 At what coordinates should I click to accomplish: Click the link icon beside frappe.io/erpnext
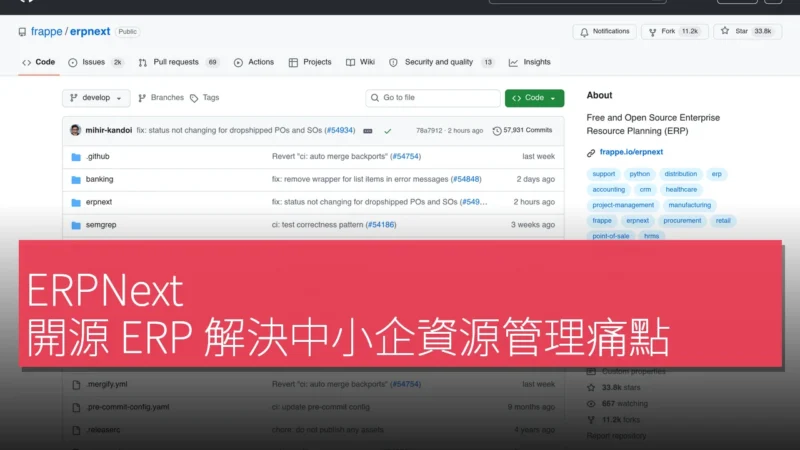point(591,153)
